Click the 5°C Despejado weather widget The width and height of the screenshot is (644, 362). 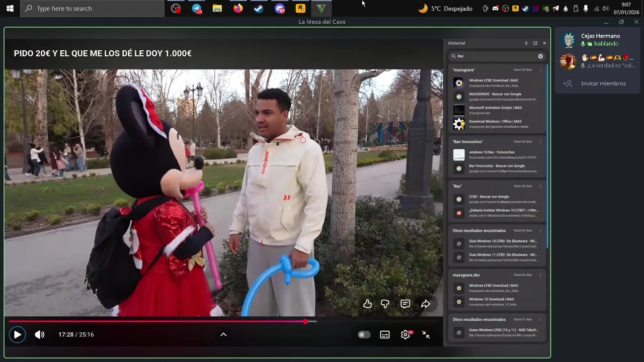[445, 9]
